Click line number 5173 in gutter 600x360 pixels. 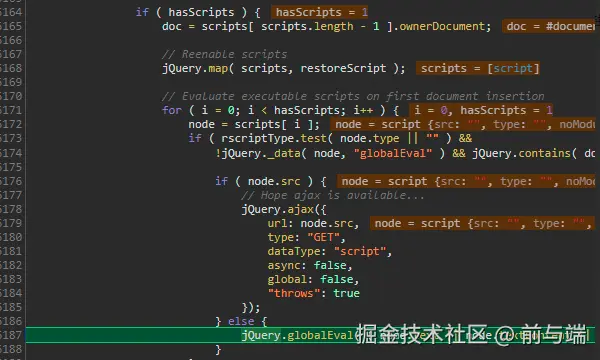pos(11,138)
